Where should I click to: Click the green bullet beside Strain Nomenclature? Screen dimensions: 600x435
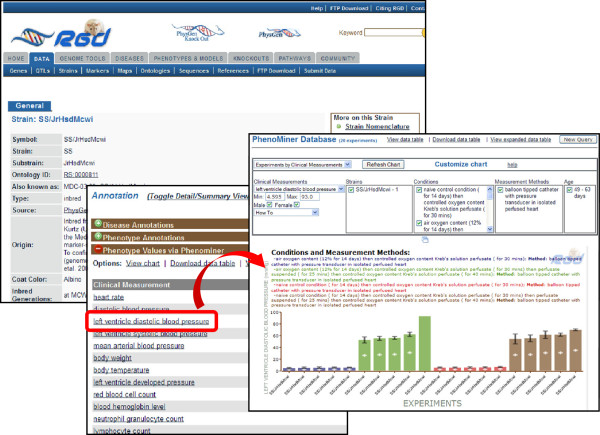(339, 126)
